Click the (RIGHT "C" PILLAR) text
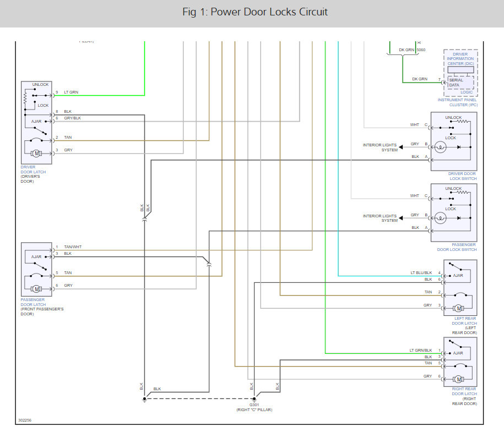The height and width of the screenshot is (437, 504). (254, 409)
